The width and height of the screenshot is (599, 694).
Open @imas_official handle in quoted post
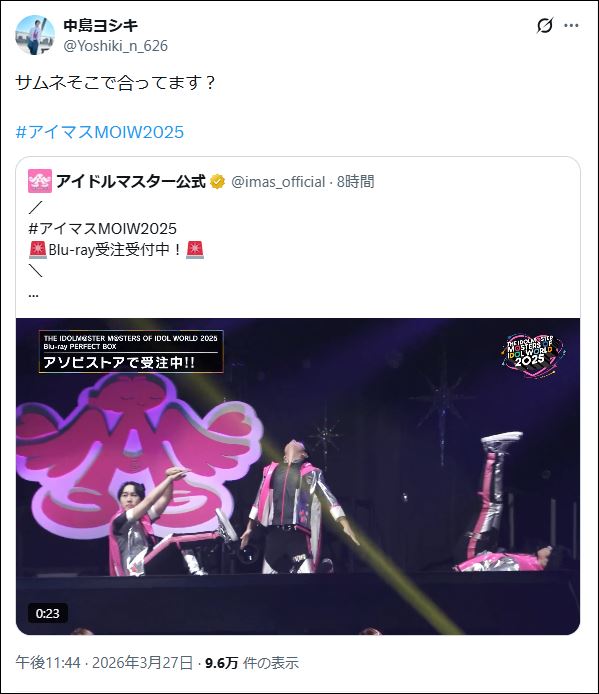(x=278, y=181)
